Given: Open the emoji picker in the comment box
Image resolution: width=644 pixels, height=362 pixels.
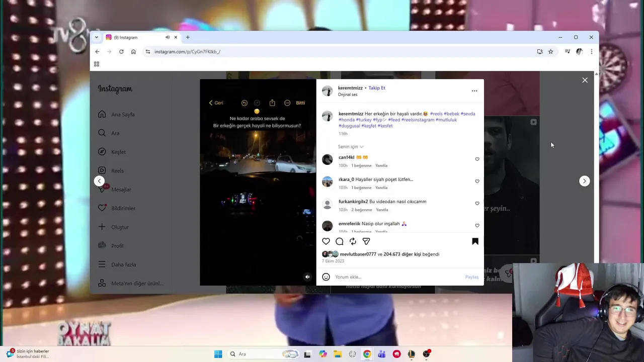Looking at the screenshot, I should pyautogui.click(x=326, y=277).
